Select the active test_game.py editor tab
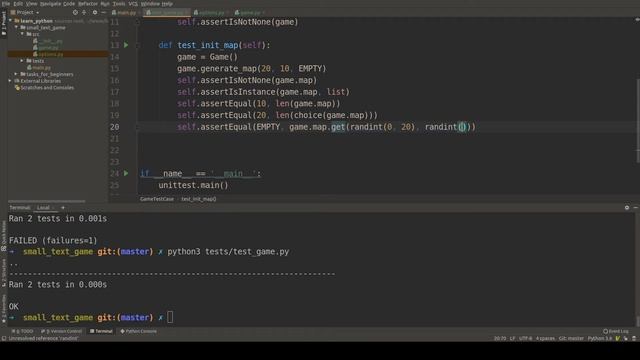640x360 pixels. click(x=167, y=13)
